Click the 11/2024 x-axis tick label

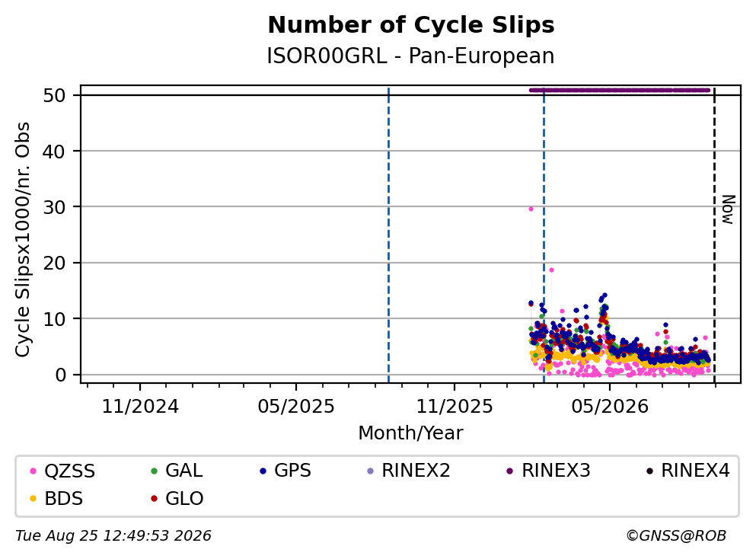coord(140,407)
